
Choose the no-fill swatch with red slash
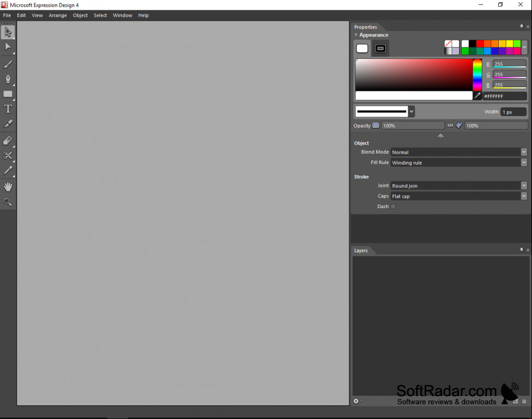point(448,44)
